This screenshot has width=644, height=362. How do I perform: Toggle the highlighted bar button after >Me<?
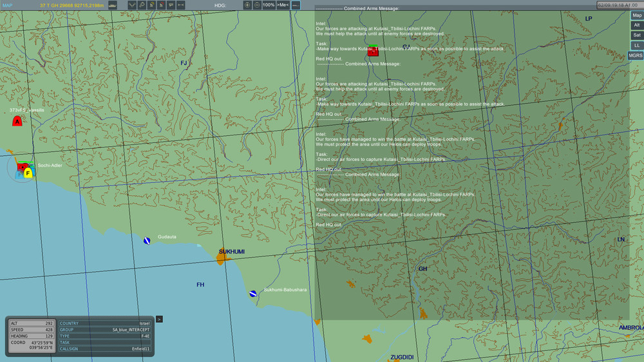click(x=296, y=5)
